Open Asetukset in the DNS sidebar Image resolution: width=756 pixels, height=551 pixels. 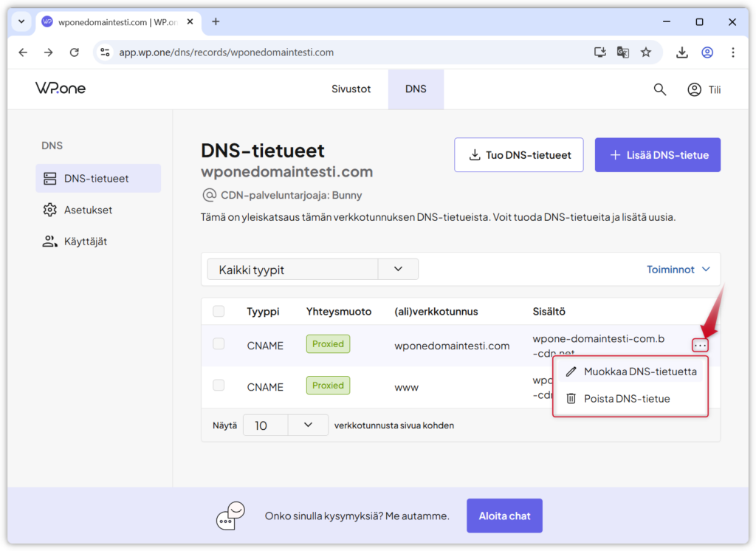88,210
